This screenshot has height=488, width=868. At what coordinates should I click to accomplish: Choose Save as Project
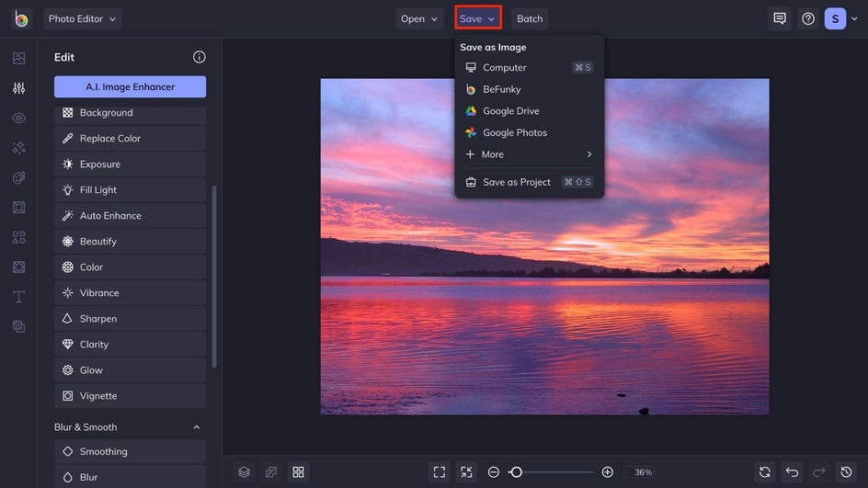click(x=530, y=182)
